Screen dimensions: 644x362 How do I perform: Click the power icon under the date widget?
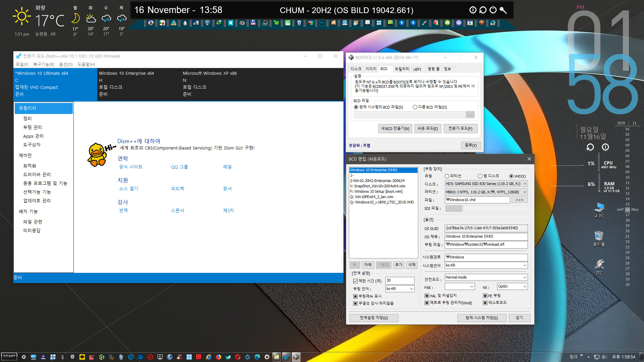605,147
